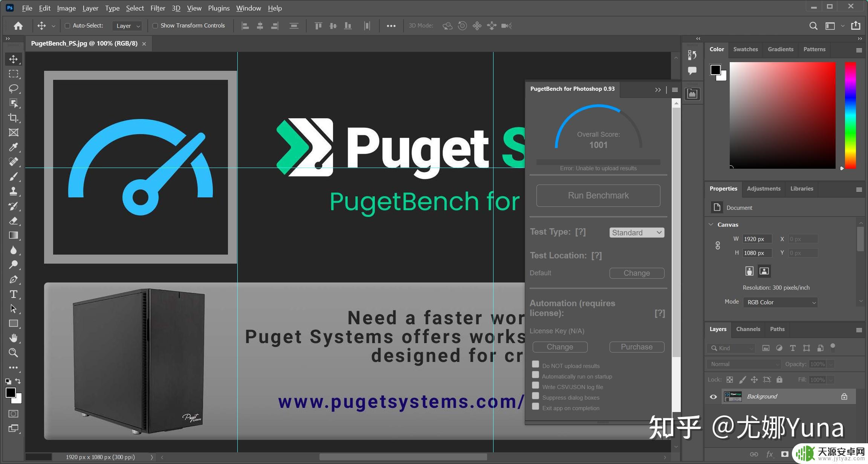Image resolution: width=868 pixels, height=464 pixels.
Task: Switch to the Swatches tab
Action: click(x=745, y=49)
